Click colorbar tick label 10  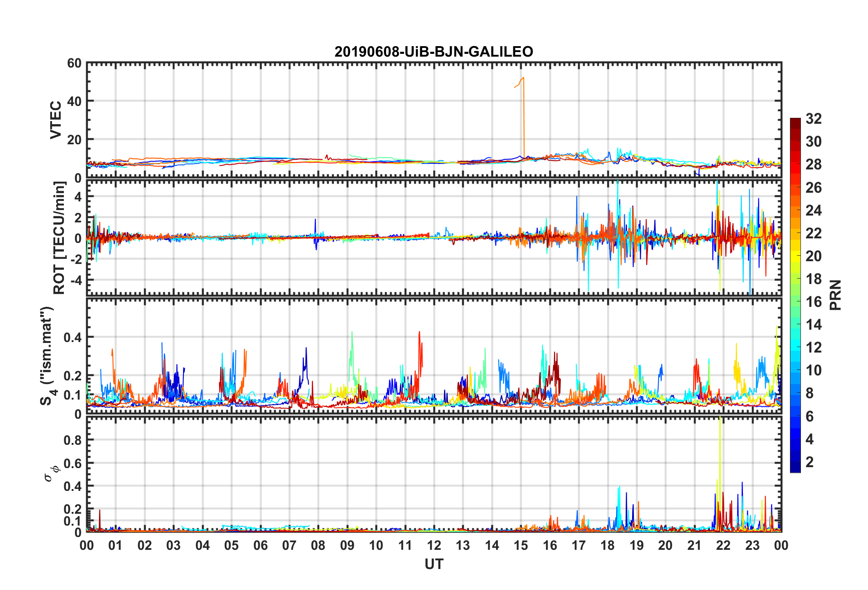click(x=814, y=370)
